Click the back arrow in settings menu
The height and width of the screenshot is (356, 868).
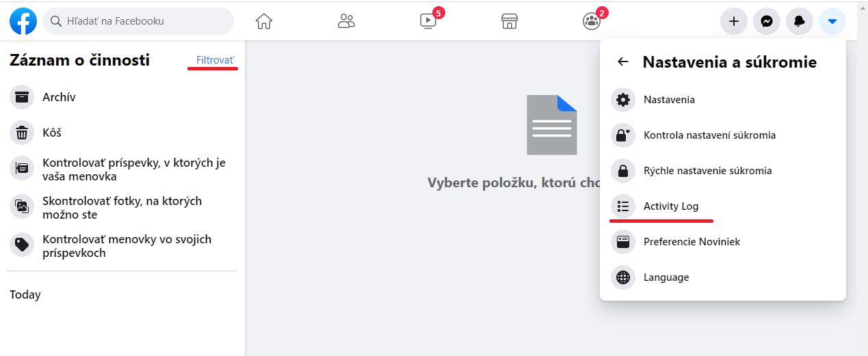click(622, 62)
